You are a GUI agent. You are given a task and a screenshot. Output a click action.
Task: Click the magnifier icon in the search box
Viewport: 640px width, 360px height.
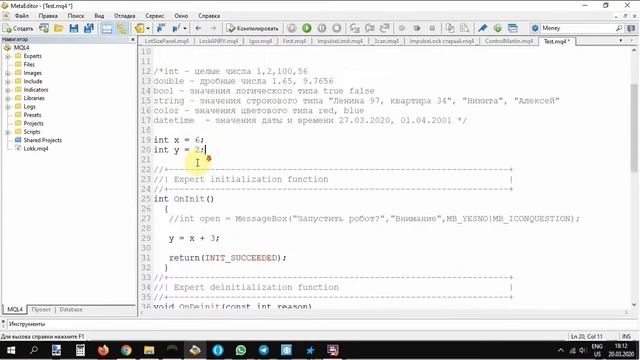pos(619,28)
